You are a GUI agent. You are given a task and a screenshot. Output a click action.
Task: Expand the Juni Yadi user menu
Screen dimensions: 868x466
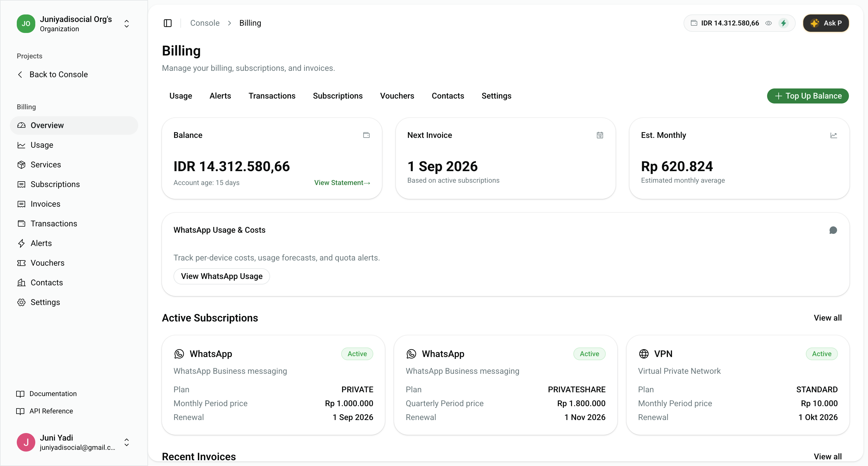pos(127,442)
